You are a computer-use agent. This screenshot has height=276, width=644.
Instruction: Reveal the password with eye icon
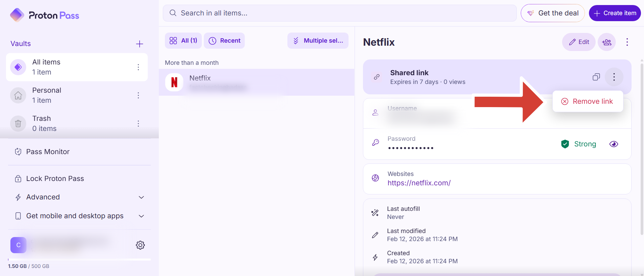click(x=613, y=144)
